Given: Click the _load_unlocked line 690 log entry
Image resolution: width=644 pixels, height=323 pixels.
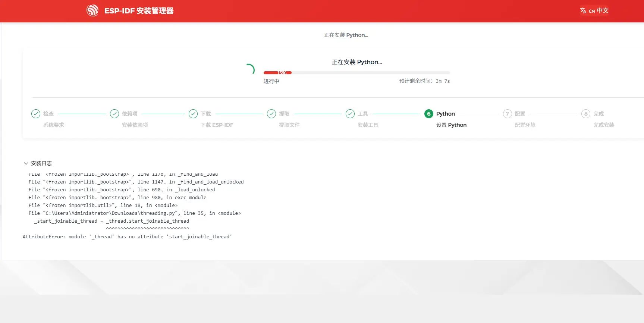Looking at the screenshot, I should click(x=122, y=190).
